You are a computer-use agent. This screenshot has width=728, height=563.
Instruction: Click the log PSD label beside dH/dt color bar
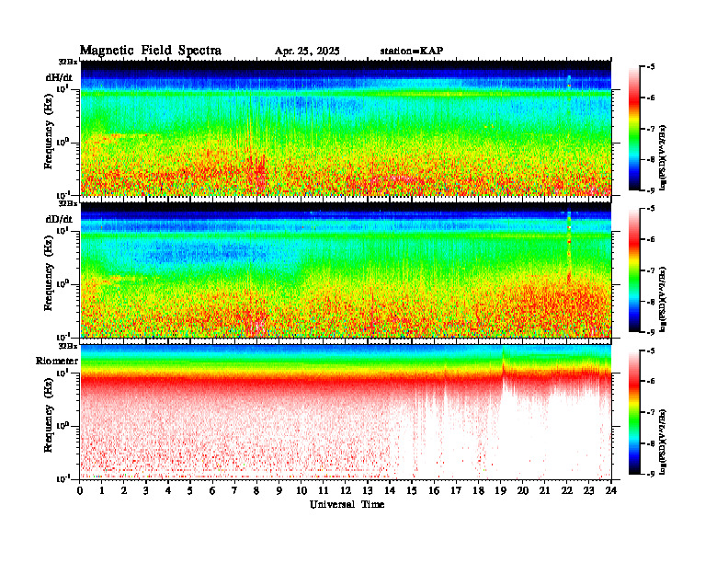click(663, 157)
